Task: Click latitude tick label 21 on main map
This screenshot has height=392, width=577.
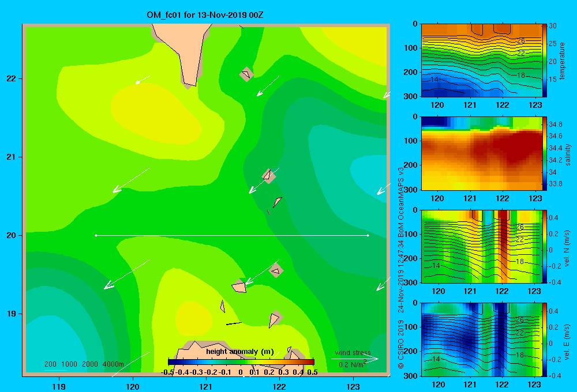Action: [x=11, y=157]
